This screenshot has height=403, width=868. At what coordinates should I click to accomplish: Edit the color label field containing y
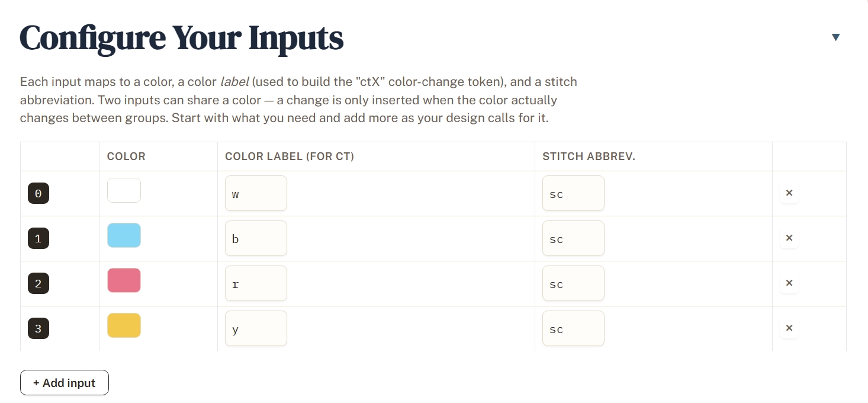256,328
